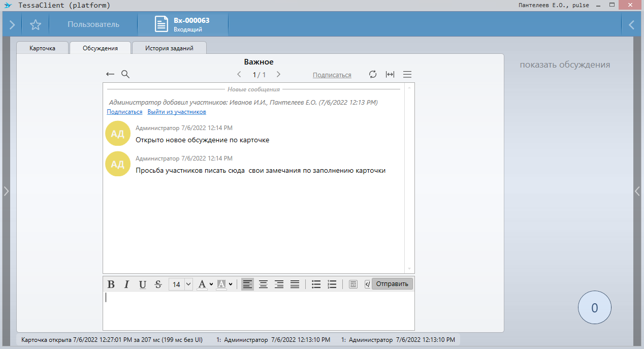This screenshot has width=644, height=349.
Task: Switch to the Карточка tab
Action: click(x=43, y=48)
